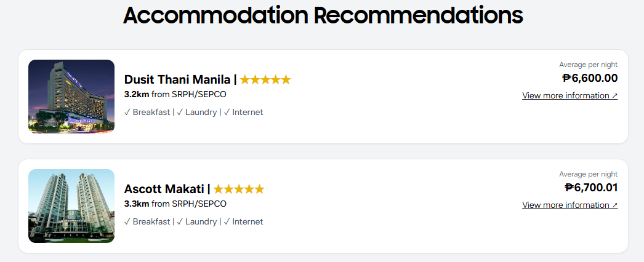Open Dusit Thani Manila's View more information link
Screen dimensions: 644x262
570,95
